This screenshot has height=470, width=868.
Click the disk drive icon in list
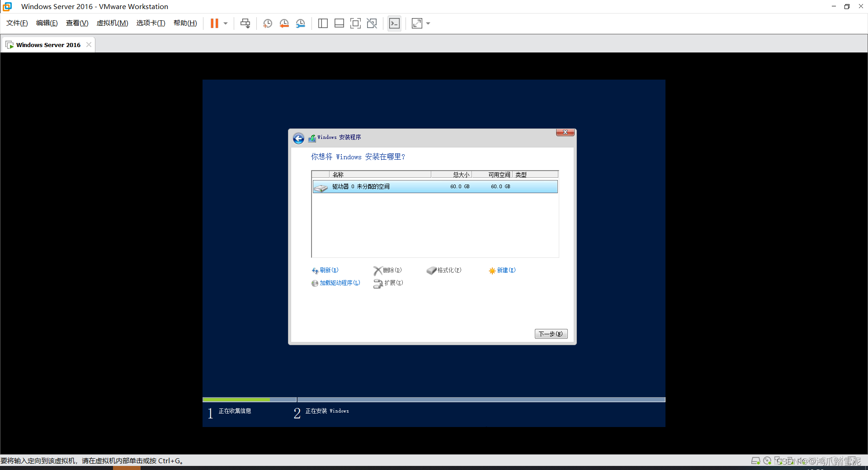click(321, 187)
